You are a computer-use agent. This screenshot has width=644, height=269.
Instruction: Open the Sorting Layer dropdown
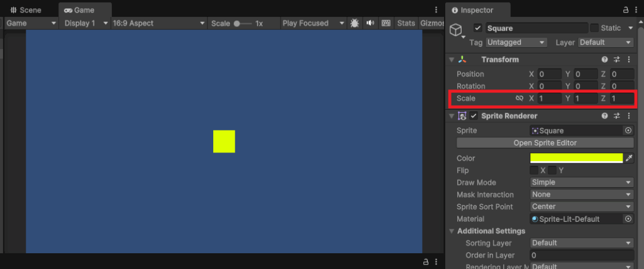tap(582, 243)
